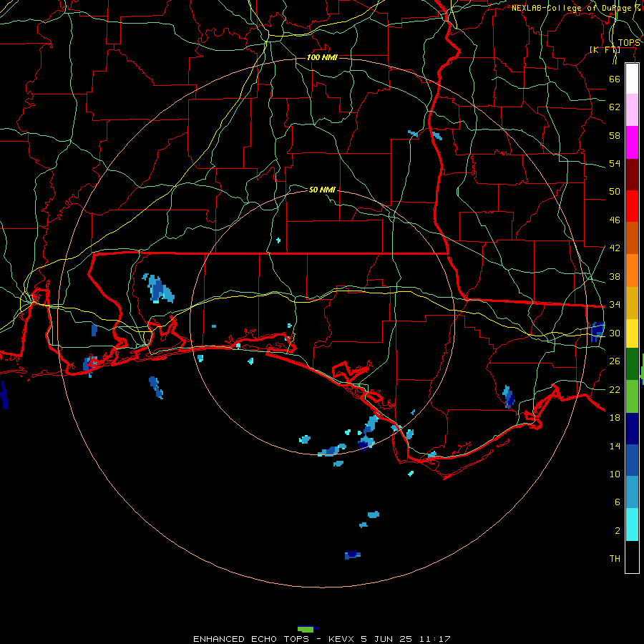Select the light pink legend color band
This screenshot has height=644, width=644.
click(x=632, y=109)
